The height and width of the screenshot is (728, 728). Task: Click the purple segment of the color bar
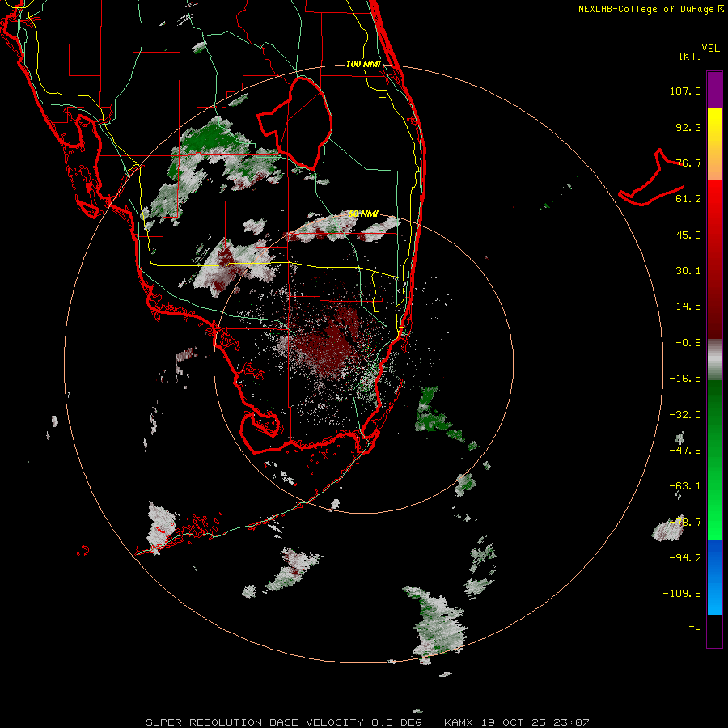pos(714,90)
